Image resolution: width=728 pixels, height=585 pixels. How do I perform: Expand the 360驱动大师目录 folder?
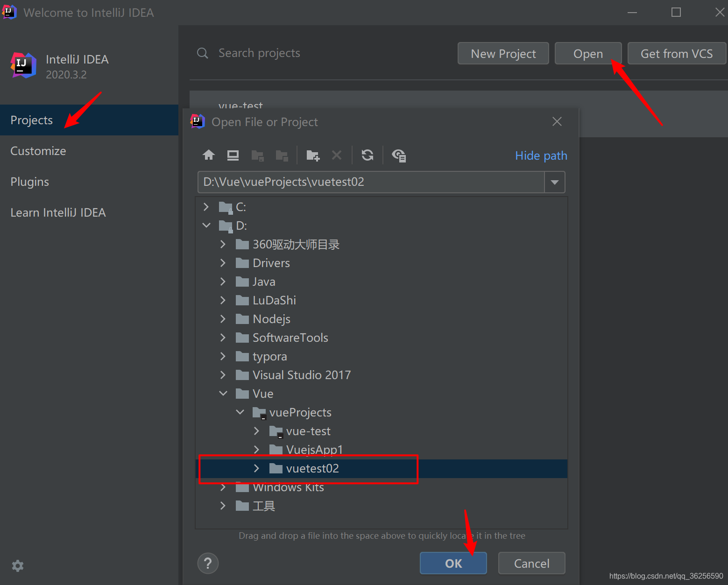(223, 244)
